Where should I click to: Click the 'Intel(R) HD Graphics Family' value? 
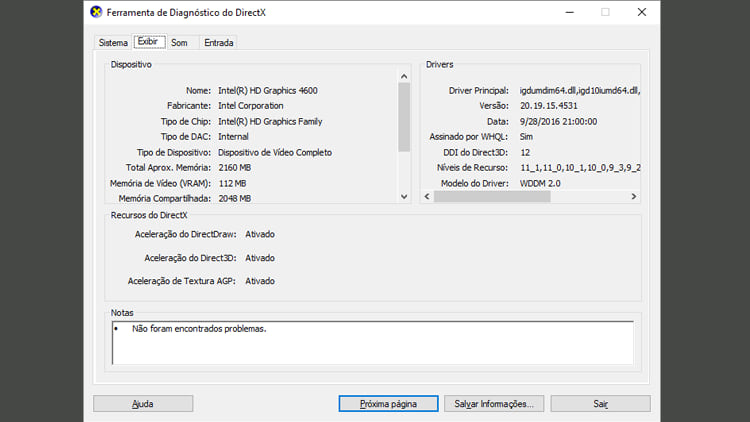click(x=270, y=122)
